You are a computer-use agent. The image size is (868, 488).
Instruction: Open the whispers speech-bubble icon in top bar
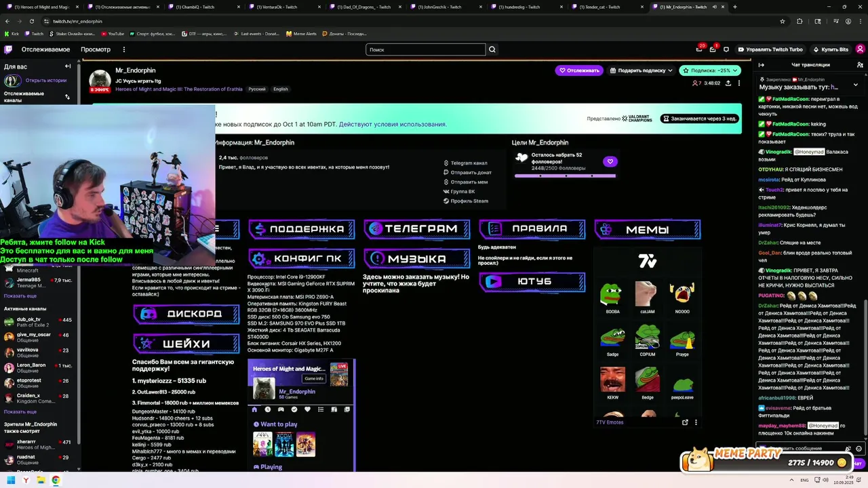click(x=726, y=49)
